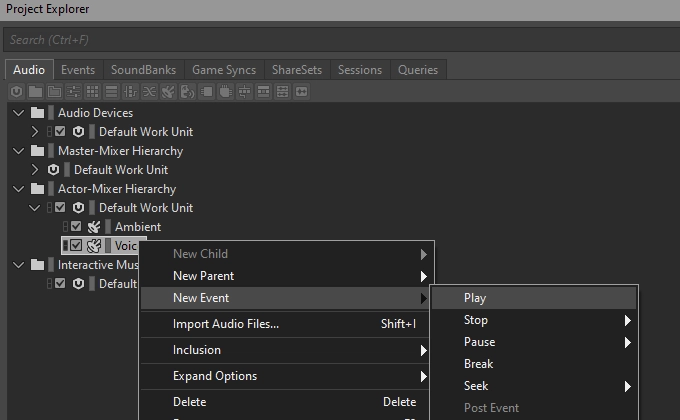Select the Audio tab

tap(29, 70)
